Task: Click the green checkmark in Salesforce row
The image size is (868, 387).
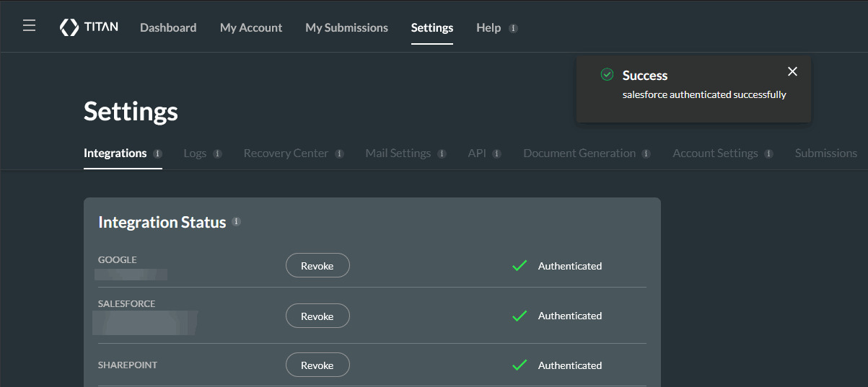Action: 519,316
